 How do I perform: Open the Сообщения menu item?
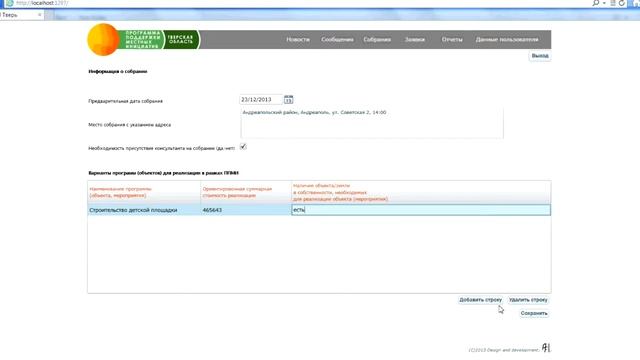337,40
